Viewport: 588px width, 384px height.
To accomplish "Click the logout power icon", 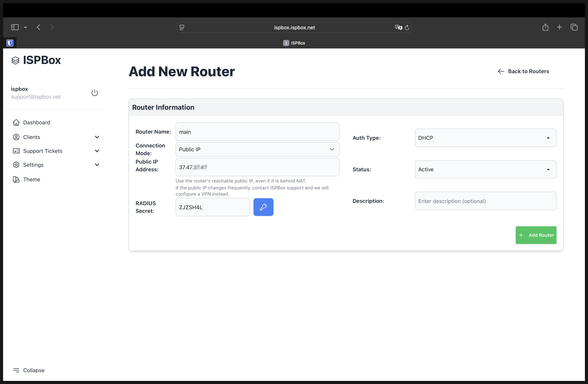I will pos(95,93).
